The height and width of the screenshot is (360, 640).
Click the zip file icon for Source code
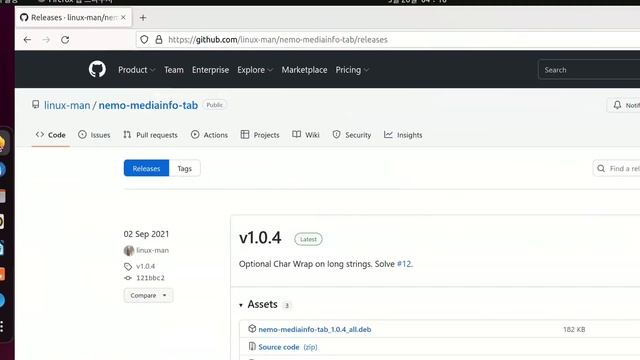(252, 347)
